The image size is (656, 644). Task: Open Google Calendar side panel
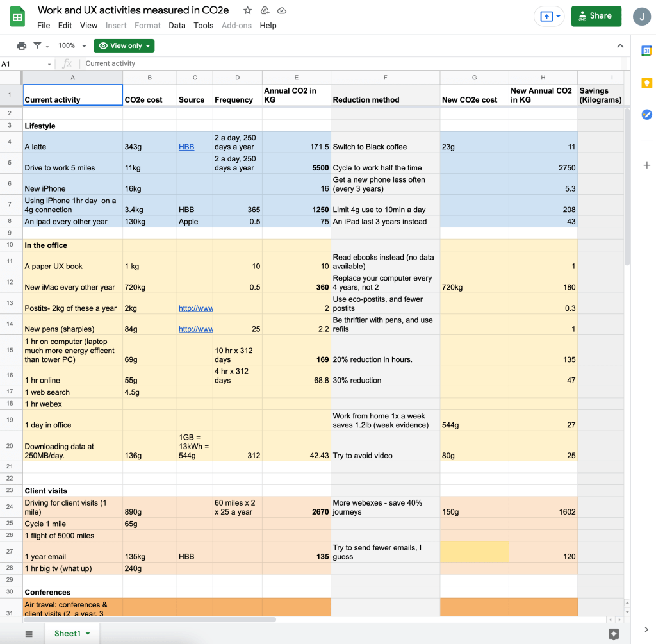[646, 51]
